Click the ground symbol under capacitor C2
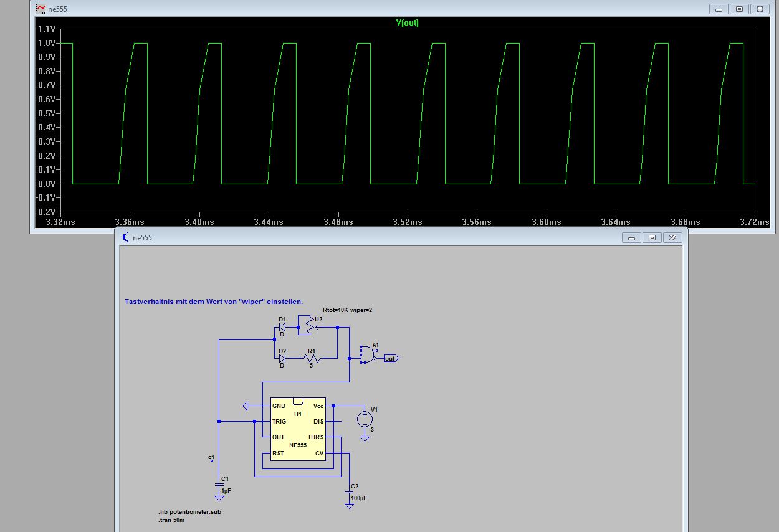This screenshot has width=779, height=532. (x=349, y=506)
